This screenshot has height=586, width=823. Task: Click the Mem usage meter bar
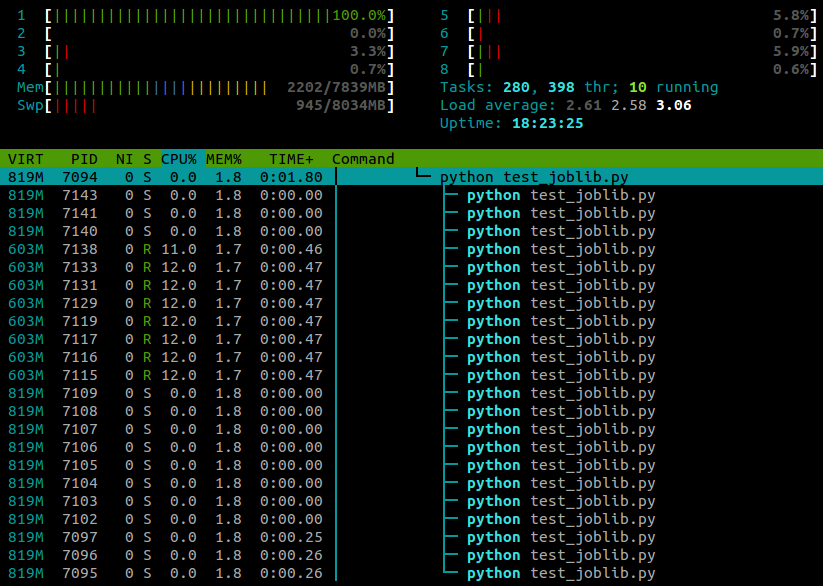pyautogui.click(x=219, y=87)
